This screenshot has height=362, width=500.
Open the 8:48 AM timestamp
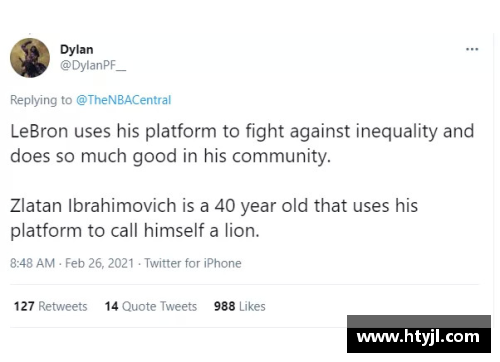32,263
